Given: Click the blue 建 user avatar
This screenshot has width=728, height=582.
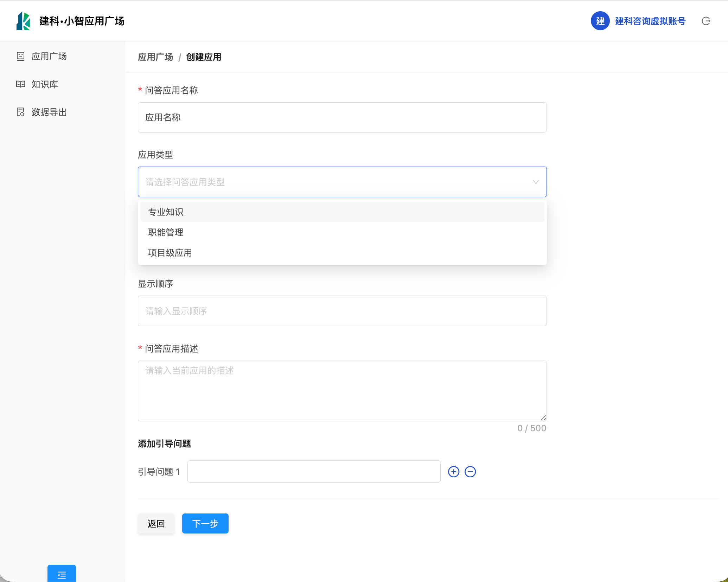Looking at the screenshot, I should click(600, 21).
